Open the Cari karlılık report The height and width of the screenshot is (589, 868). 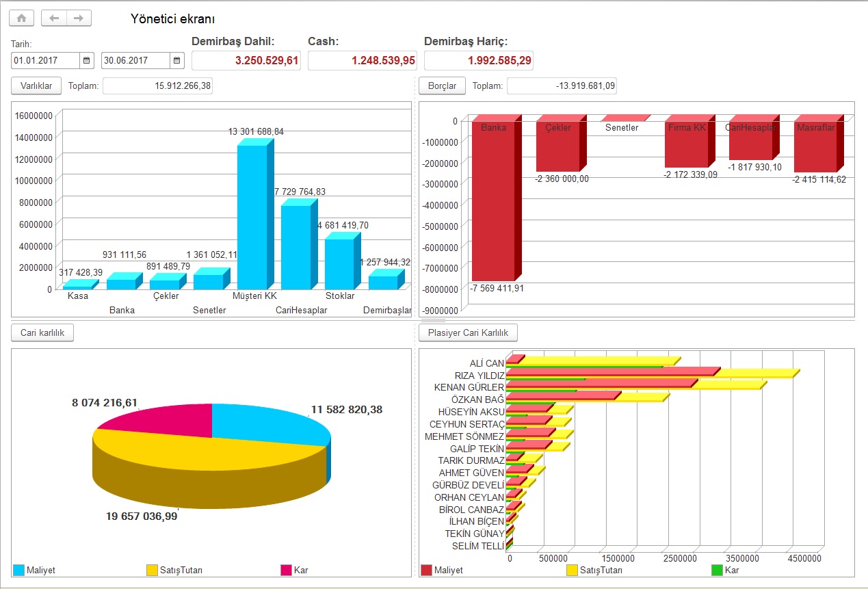click(42, 332)
